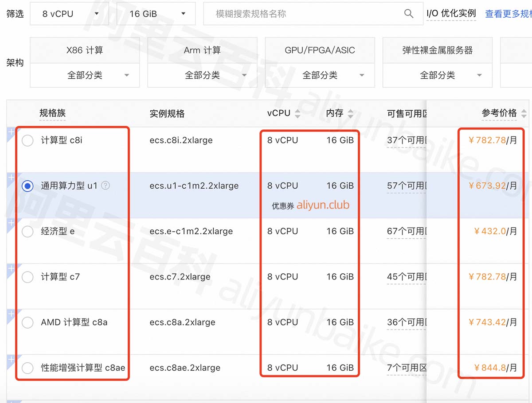Sort the table by the 参考价格 column
The image size is (532, 403).
(x=524, y=114)
